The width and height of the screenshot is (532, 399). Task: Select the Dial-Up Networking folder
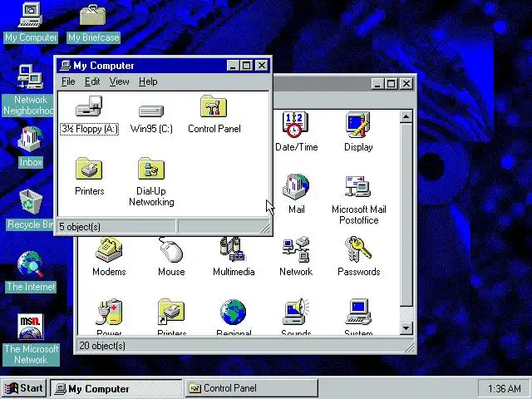pyautogui.click(x=151, y=168)
